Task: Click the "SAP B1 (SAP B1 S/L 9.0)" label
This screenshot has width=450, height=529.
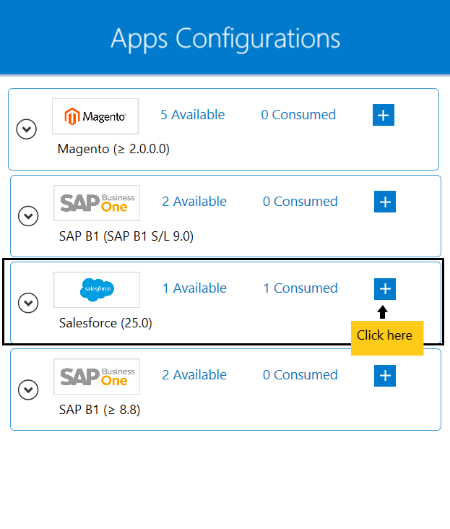Action: [126, 236]
